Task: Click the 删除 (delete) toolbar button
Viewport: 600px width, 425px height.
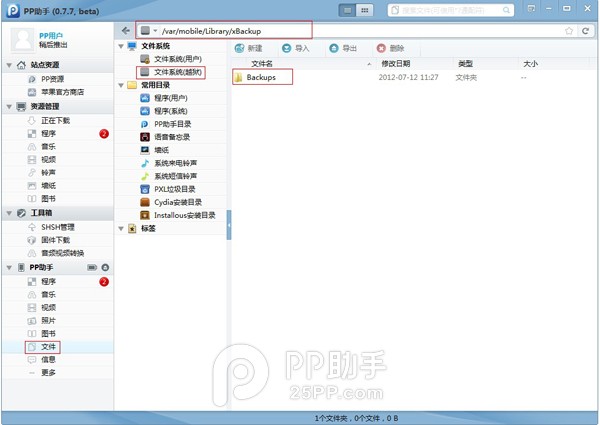Action: (390, 48)
